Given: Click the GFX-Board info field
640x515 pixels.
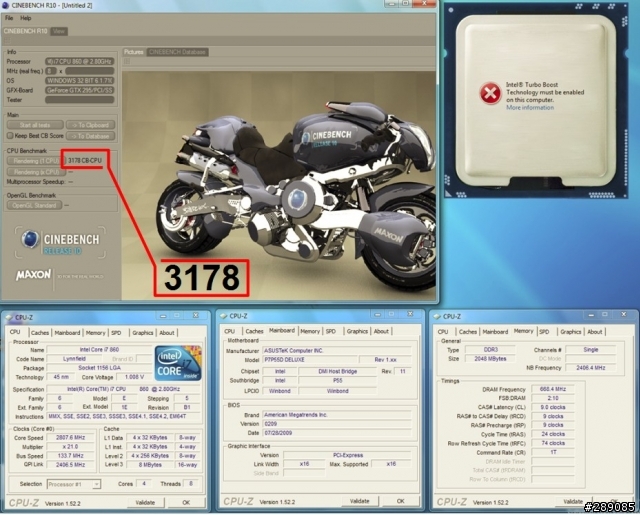Looking at the screenshot, I should 80,90.
